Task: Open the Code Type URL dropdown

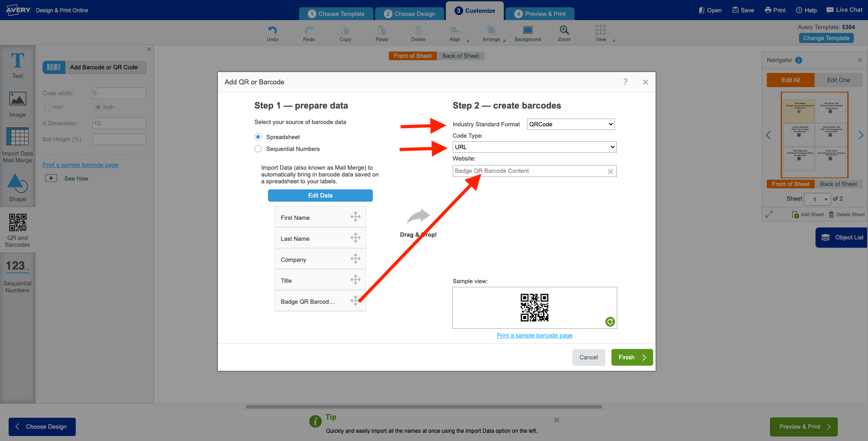Action: point(534,147)
